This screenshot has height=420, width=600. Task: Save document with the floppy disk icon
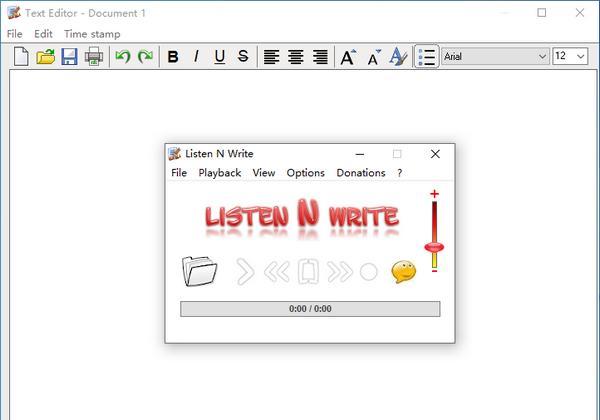pos(69,57)
